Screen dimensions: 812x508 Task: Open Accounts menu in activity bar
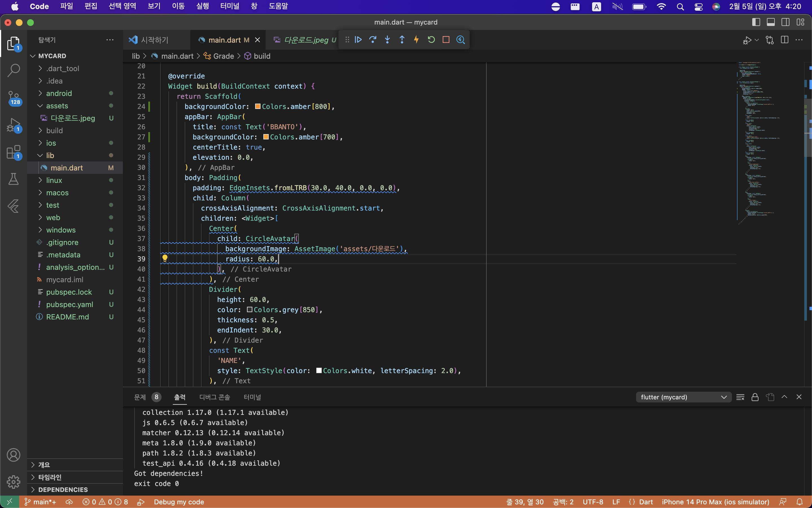click(14, 455)
